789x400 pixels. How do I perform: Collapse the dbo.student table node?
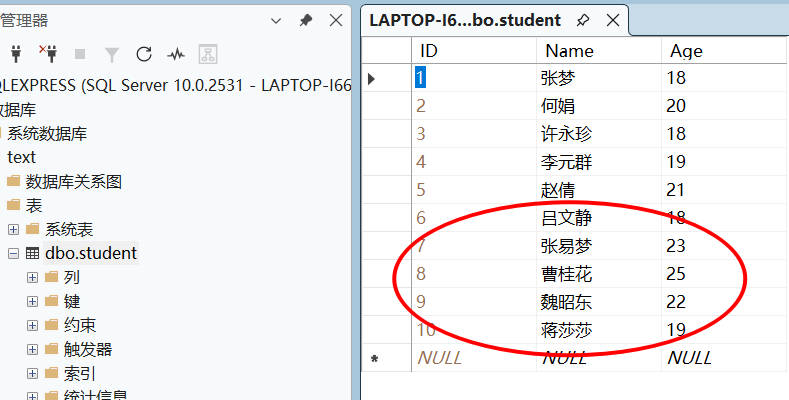click(x=14, y=253)
